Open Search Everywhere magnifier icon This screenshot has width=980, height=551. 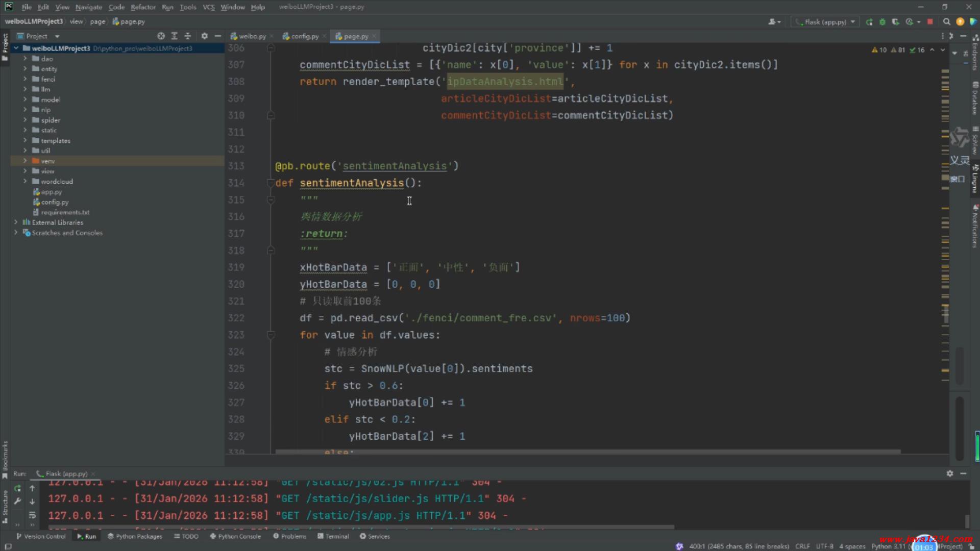pos(946,22)
